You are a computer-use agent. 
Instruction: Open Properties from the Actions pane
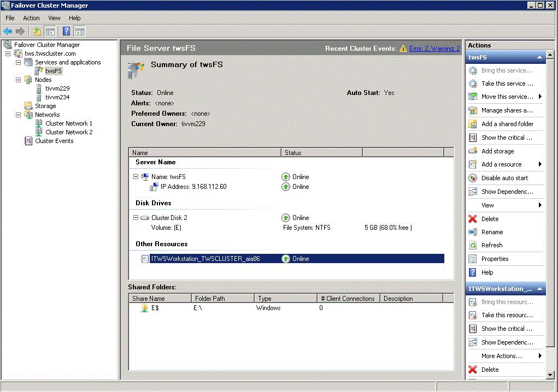495,259
